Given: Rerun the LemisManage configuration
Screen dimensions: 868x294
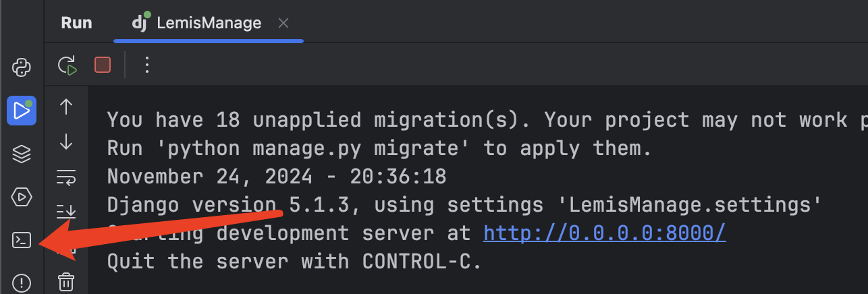Looking at the screenshot, I should tap(67, 65).
